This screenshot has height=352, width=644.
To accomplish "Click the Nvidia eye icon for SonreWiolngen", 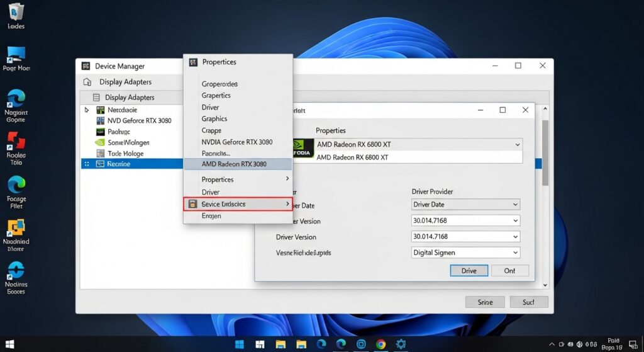I will tap(100, 142).
